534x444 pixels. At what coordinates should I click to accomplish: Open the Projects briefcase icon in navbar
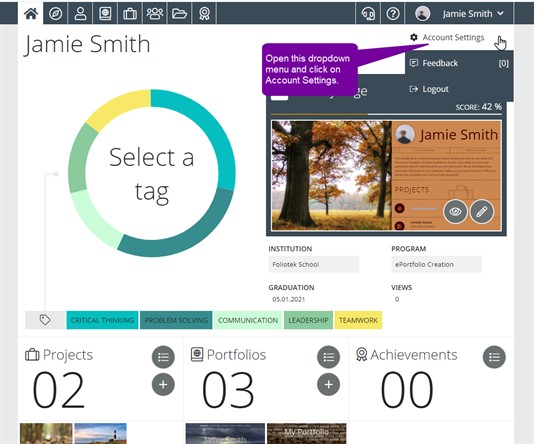tap(130, 14)
